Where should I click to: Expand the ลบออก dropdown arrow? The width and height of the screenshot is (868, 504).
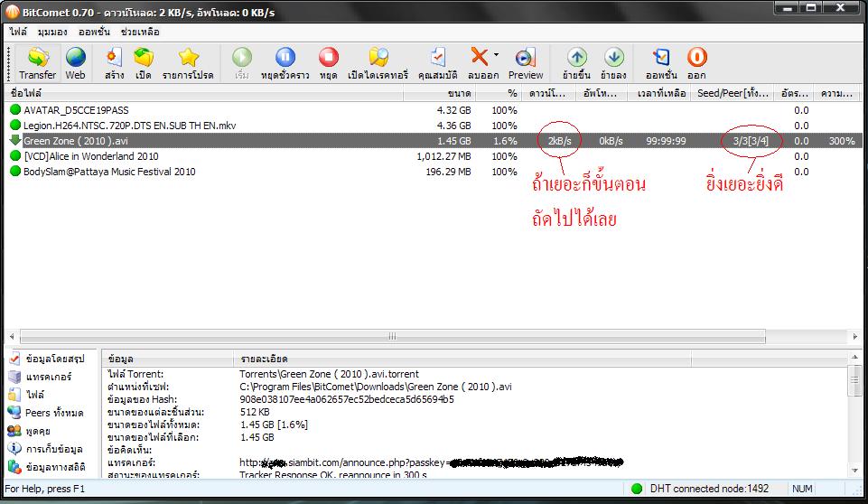point(496,55)
